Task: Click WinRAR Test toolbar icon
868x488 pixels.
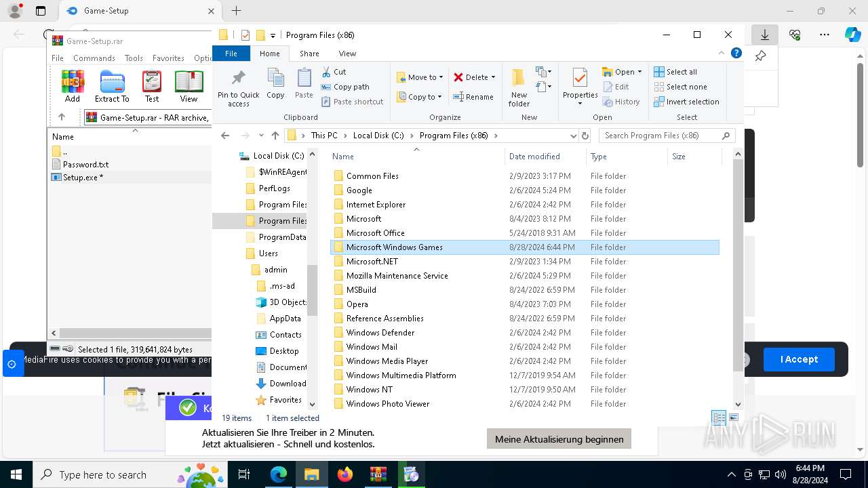Action: [152, 86]
